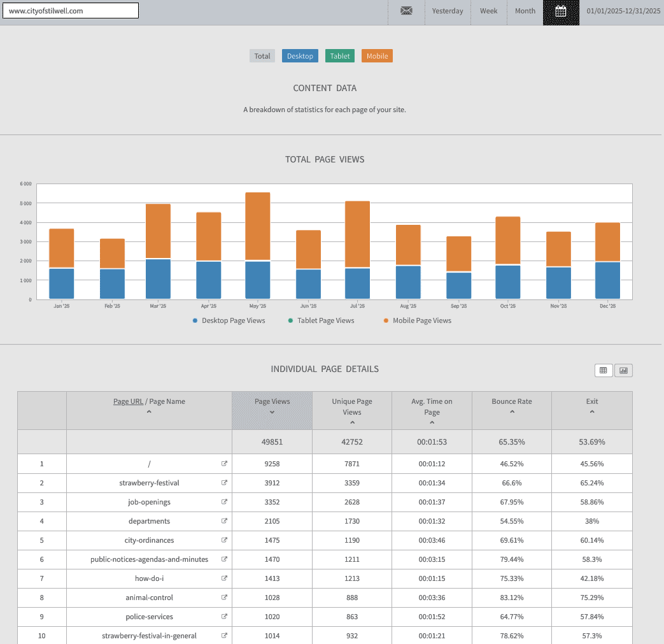Open strawberry-festival page external link icon
The width and height of the screenshot is (664, 644).
(x=224, y=483)
